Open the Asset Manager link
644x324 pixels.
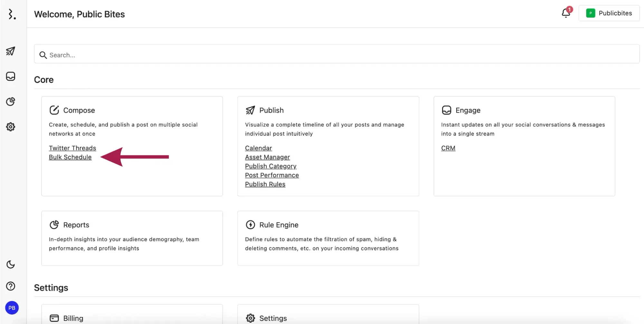point(267,157)
